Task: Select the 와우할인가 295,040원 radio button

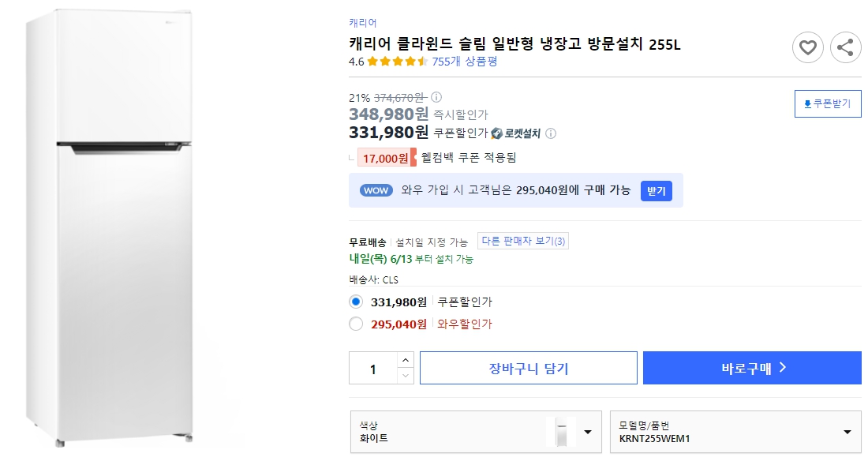Action: (357, 324)
